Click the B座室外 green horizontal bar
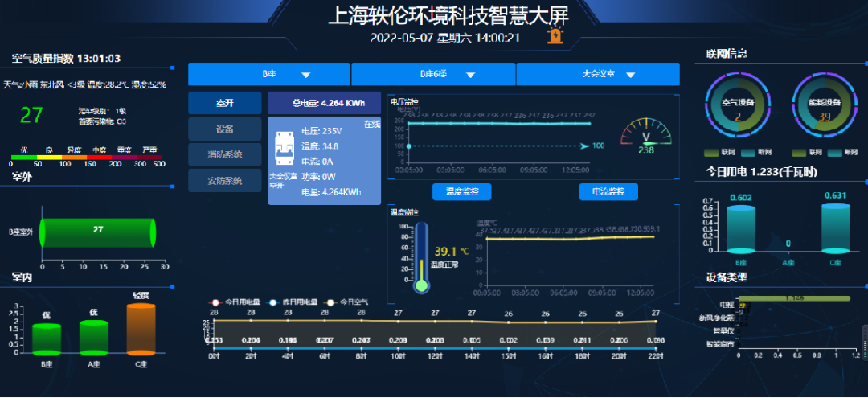 pyautogui.click(x=98, y=232)
